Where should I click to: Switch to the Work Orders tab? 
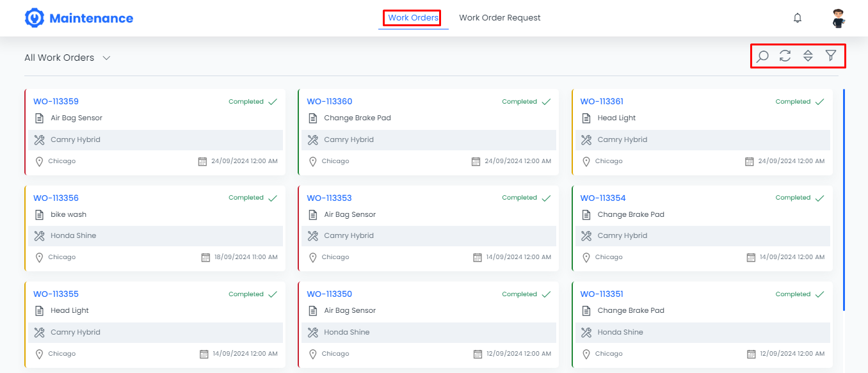[x=413, y=18]
